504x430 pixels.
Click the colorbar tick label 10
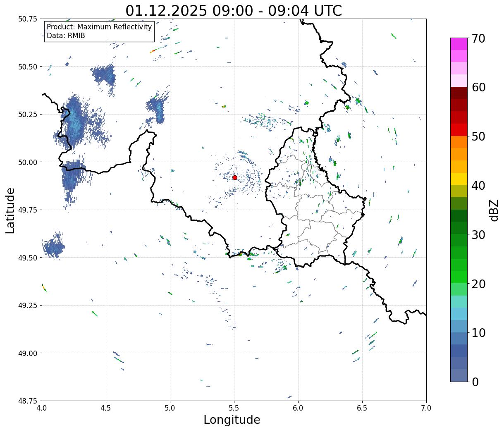tap(478, 333)
